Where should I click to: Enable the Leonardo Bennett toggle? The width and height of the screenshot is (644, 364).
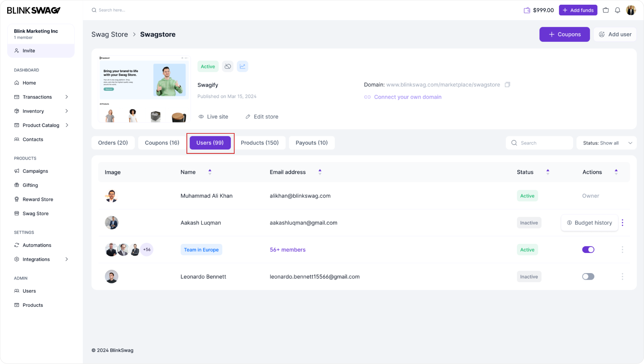pyautogui.click(x=588, y=277)
